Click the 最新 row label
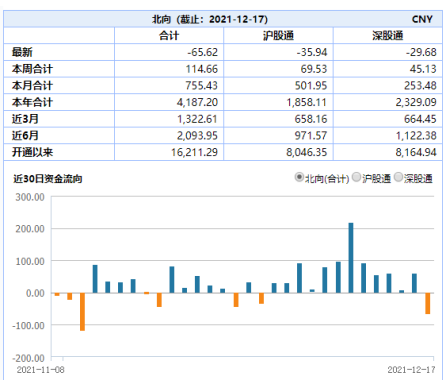 click(22, 52)
